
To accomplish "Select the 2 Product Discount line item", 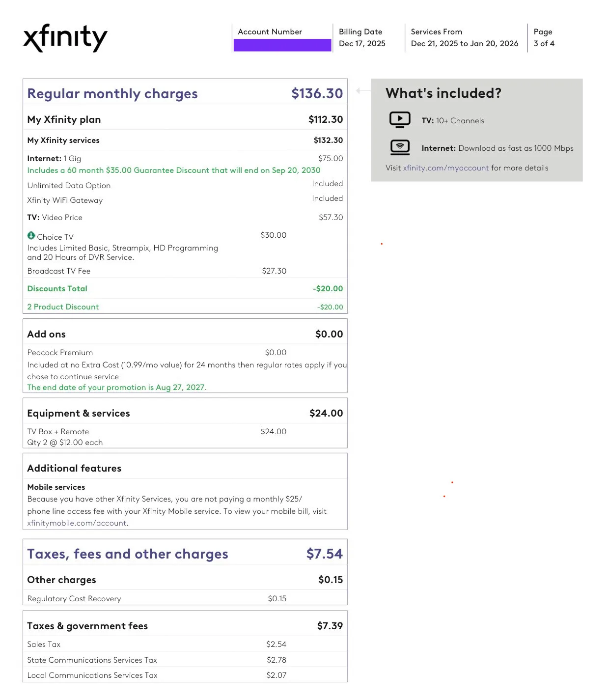I will click(x=63, y=307).
